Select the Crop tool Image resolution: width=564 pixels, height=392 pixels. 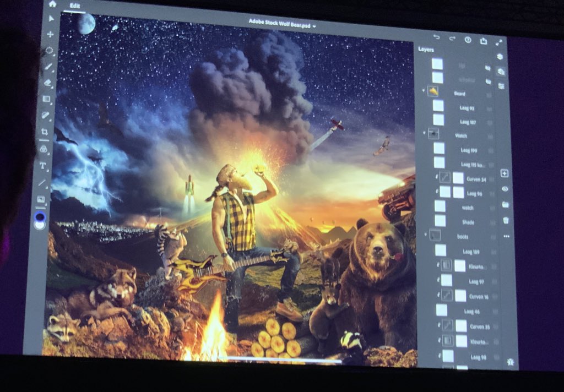44,132
